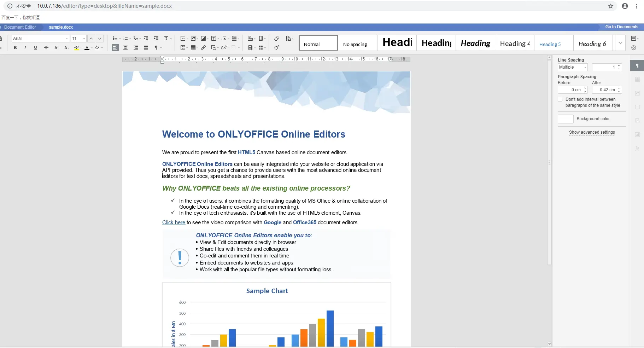
Task: Toggle underline formatting
Action: tap(35, 48)
